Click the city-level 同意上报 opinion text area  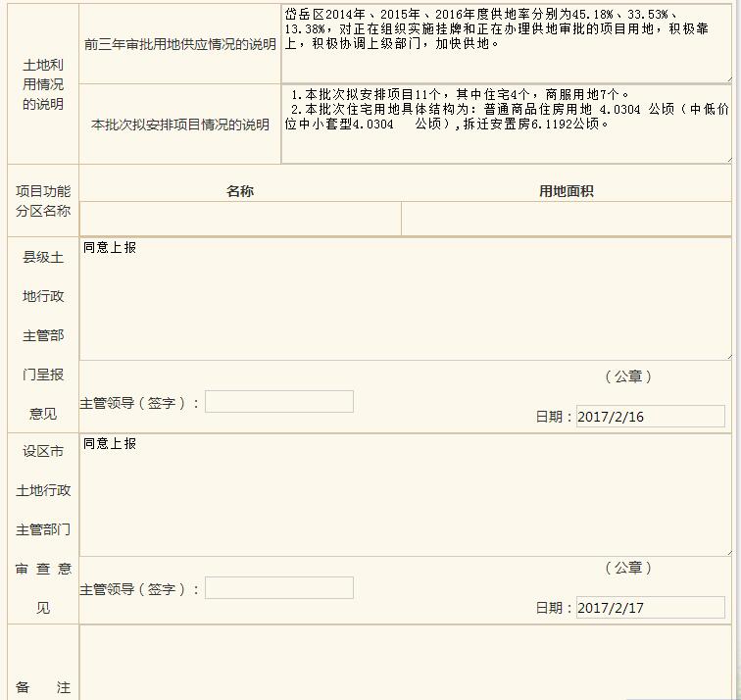[405, 495]
